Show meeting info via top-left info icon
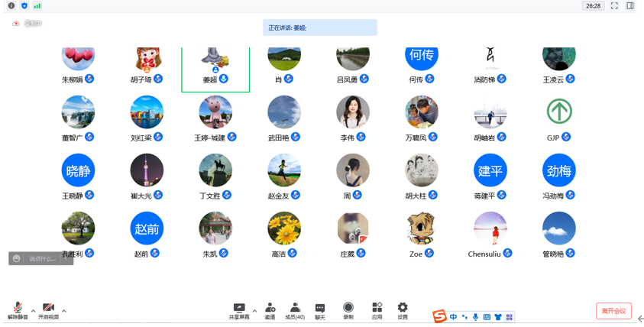Image resolution: width=644 pixels, height=327 pixels. (x=11, y=6)
